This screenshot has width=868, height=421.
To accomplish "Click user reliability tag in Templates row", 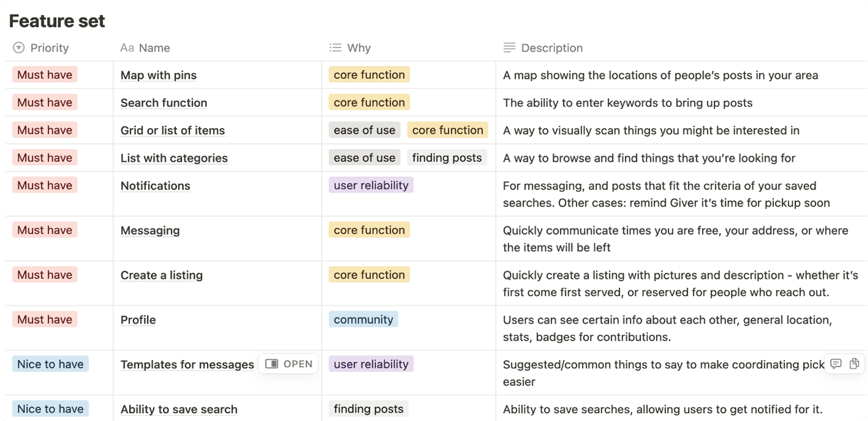I will click(371, 364).
